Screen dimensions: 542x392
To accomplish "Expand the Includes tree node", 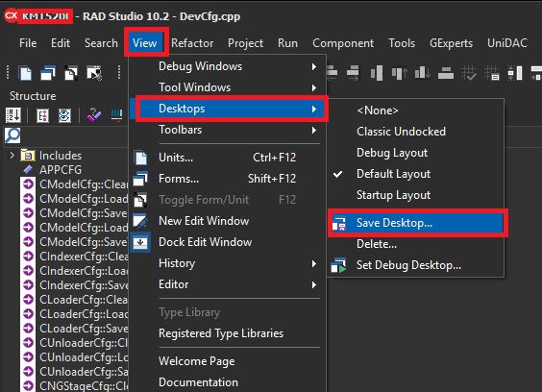I will (12, 156).
